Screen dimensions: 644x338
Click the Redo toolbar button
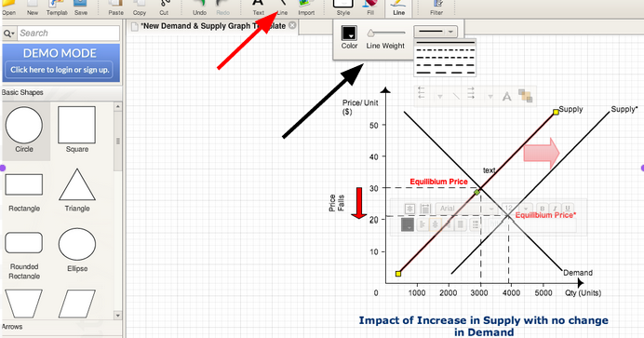(223, 7)
